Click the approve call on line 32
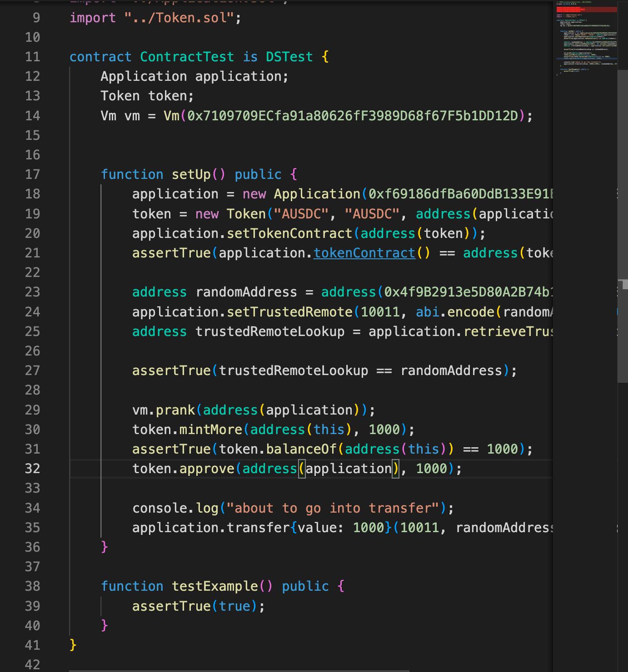This screenshot has width=628, height=672. pyautogui.click(x=207, y=469)
